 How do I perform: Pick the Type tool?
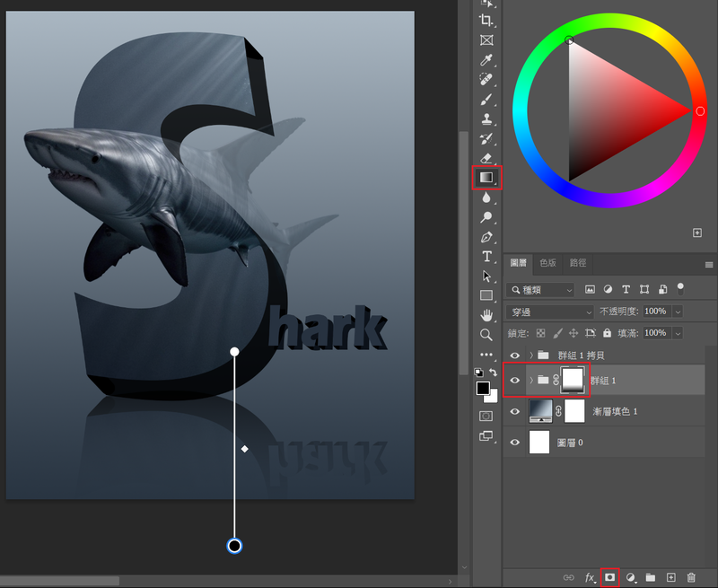pos(486,257)
